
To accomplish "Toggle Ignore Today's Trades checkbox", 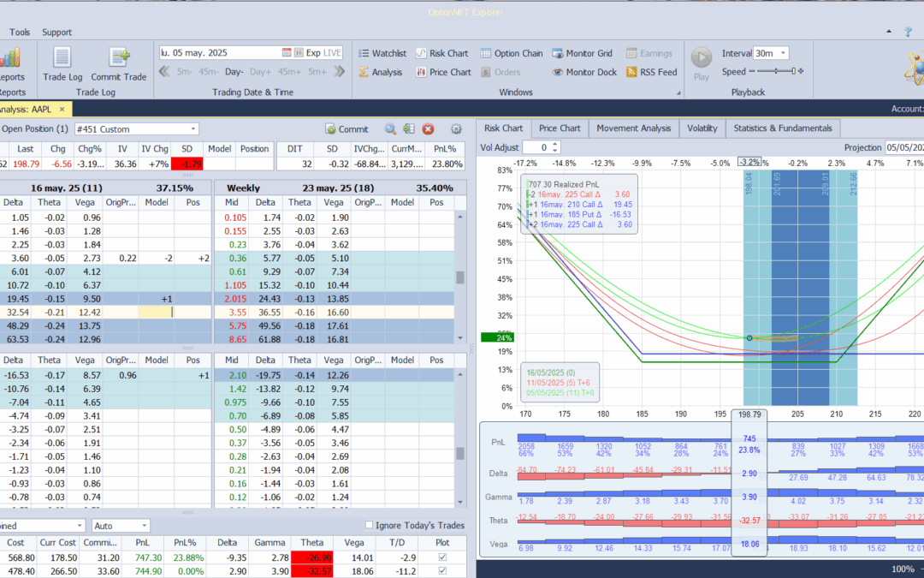I will point(369,525).
